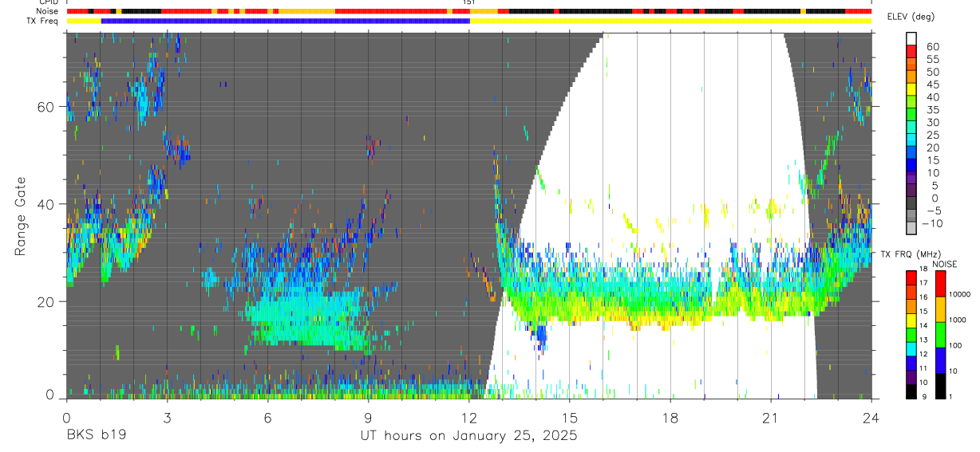Click the 'TX Freq' row label

44,21
